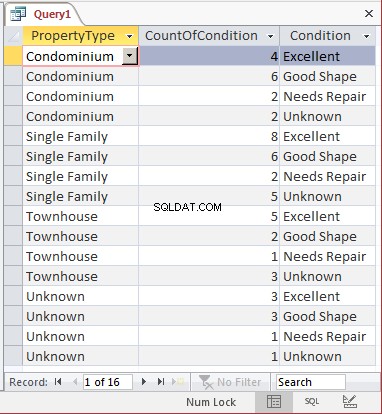Advance to next record arrow
The image size is (382, 414).
(x=144, y=382)
